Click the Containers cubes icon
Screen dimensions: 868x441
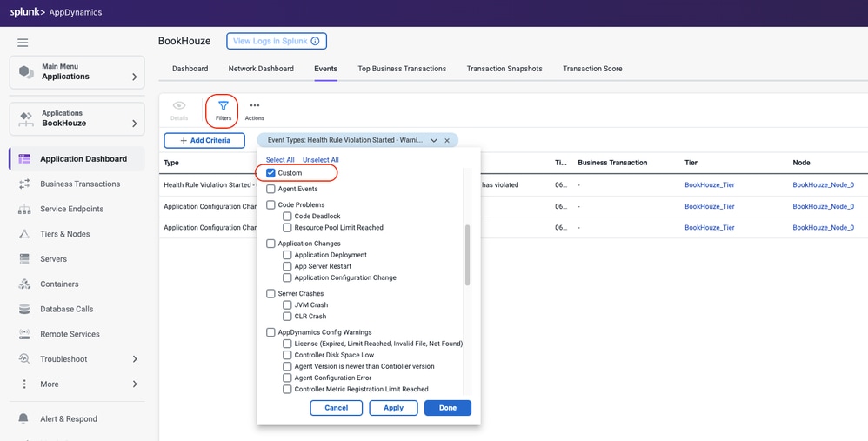pyautogui.click(x=24, y=284)
